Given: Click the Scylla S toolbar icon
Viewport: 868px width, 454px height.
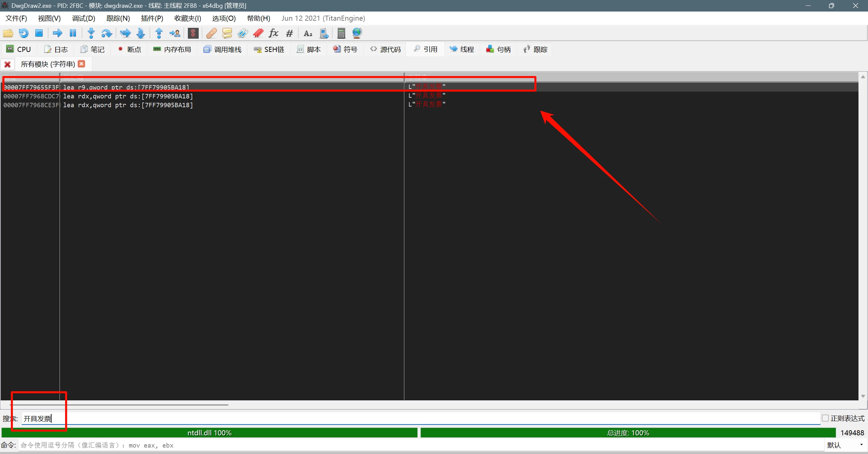Looking at the screenshot, I should 193,33.
